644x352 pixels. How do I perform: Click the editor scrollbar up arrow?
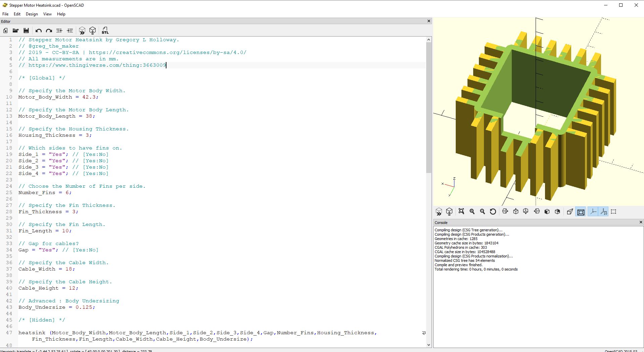[x=429, y=40]
